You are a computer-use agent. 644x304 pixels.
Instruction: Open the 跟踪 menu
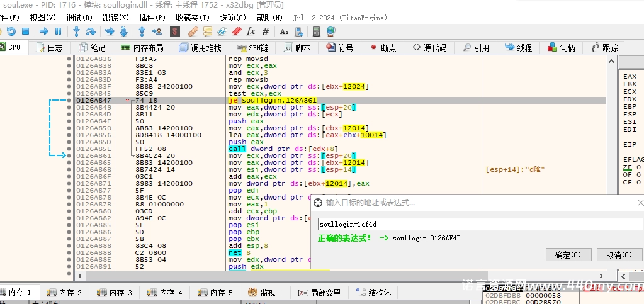coord(116,18)
